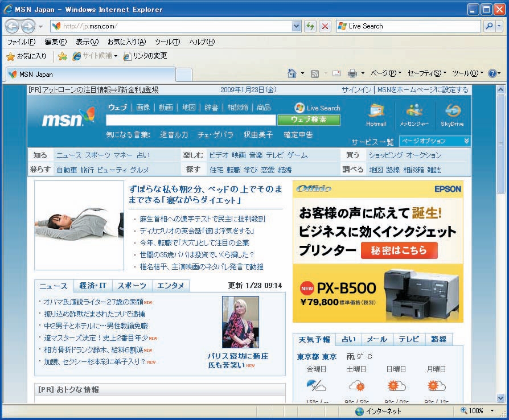The height and width of the screenshot is (420, 509).
Task: Open the address bar dropdown
Action: click(296, 26)
